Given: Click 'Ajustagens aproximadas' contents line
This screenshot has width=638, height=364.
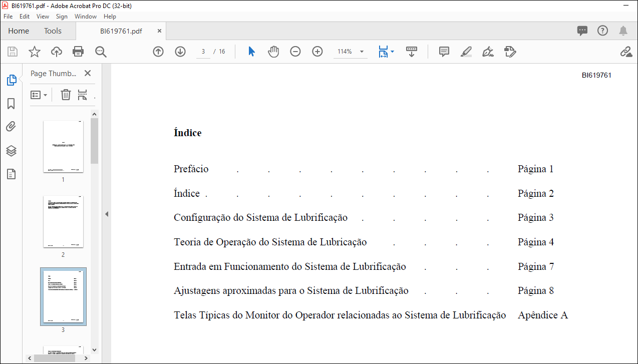Looking at the screenshot, I should [x=291, y=290].
